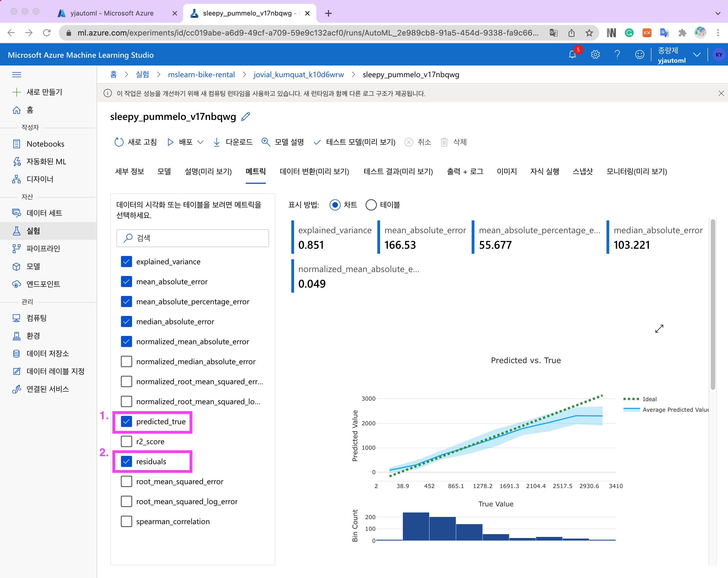This screenshot has width=728, height=578.
Task: Click the 새로 고침 refresh button
Action: pos(136,142)
